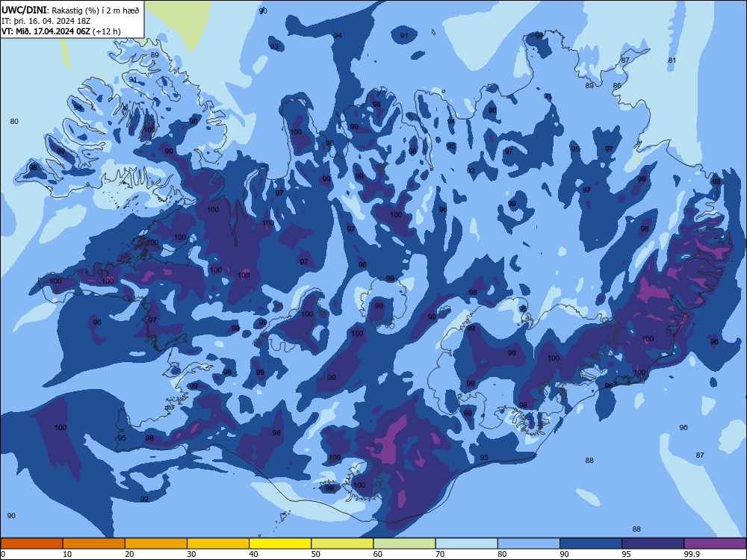Image resolution: width=747 pixels, height=560 pixels.
Task: Select the pale yellow 50–60 legend band
Action: coord(343,544)
